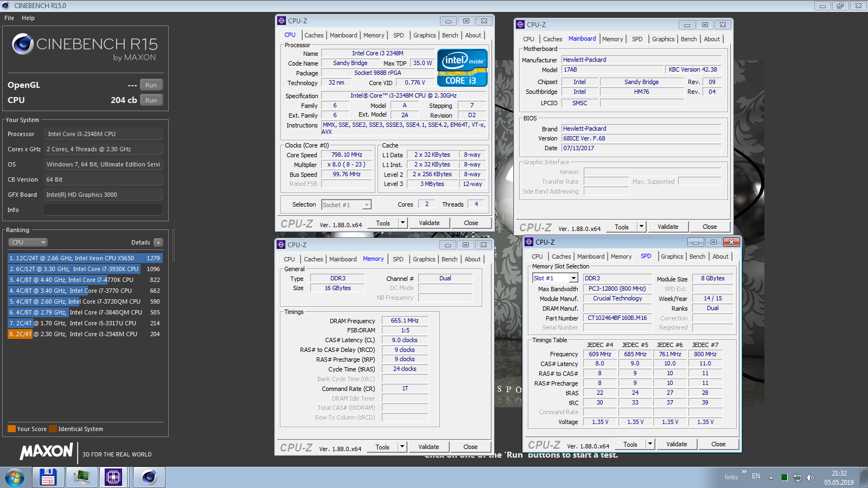Click the CPU-Z title icon of CPU tab window

pos(282,21)
